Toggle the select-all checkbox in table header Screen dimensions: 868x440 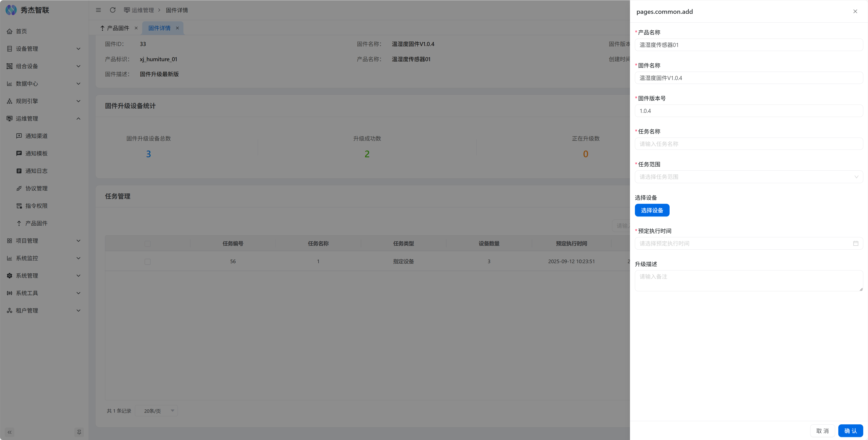tap(147, 244)
